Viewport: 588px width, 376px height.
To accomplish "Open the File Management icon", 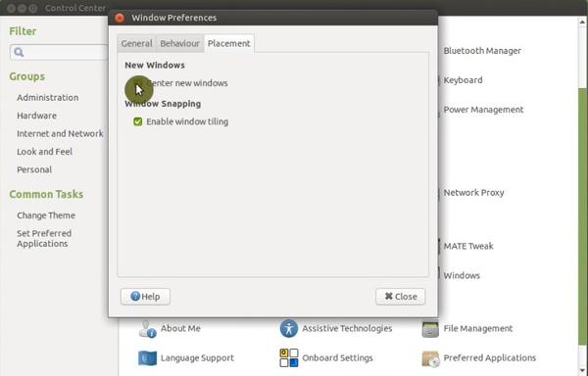I will pos(430,328).
